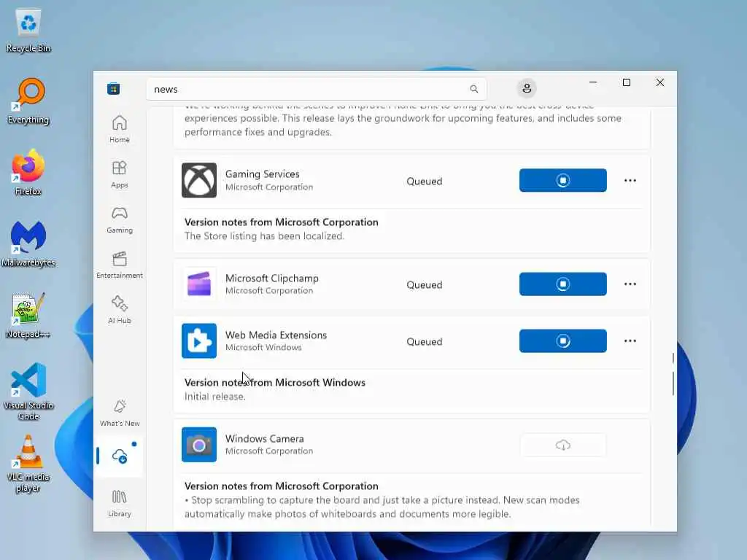Minimize the Microsoft Store window
Viewport: 747px width, 560px height.
pyautogui.click(x=593, y=82)
